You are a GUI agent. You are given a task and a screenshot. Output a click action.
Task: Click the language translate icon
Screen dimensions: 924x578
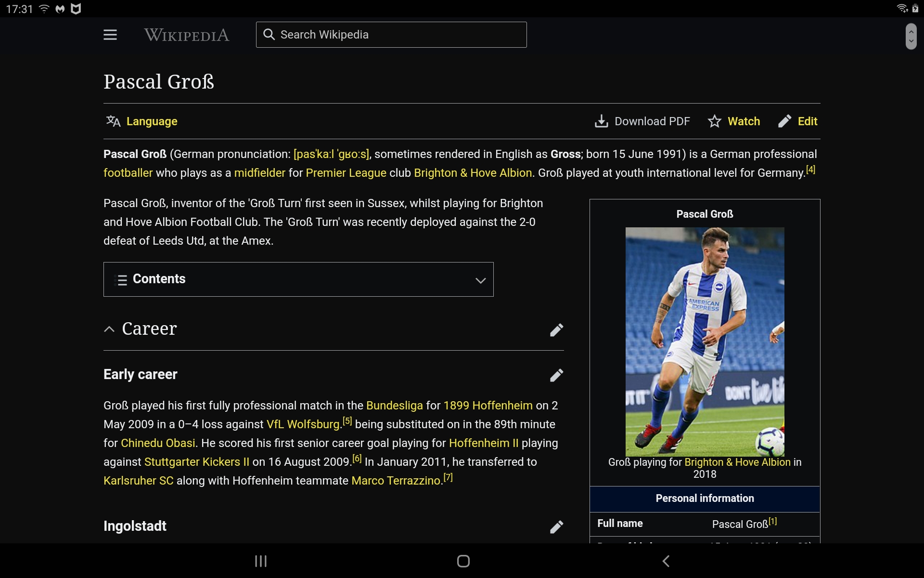[113, 121]
